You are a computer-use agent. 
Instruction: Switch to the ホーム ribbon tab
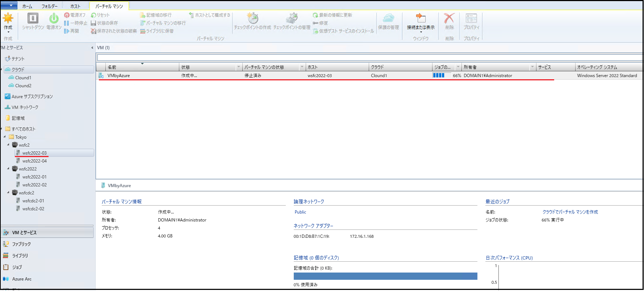point(27,6)
